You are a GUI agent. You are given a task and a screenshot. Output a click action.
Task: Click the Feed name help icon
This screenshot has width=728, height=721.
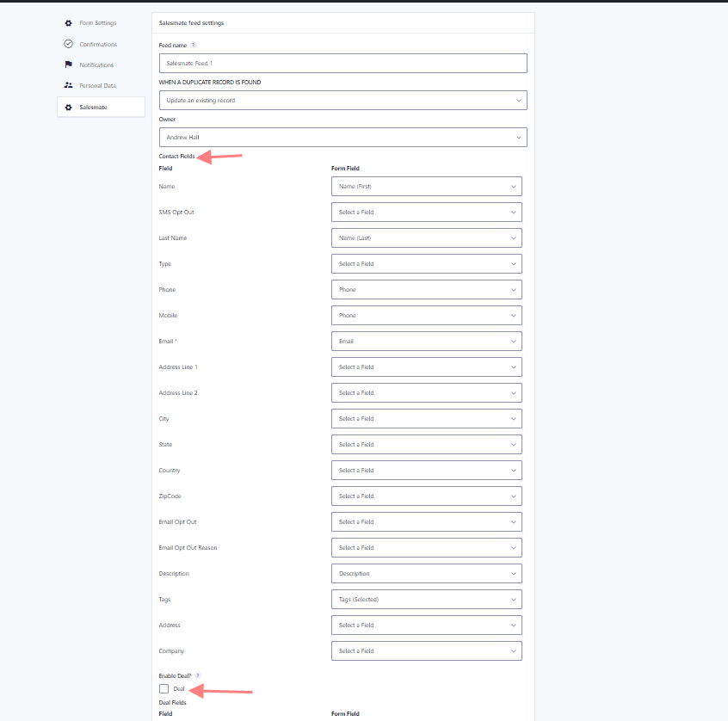click(x=194, y=45)
